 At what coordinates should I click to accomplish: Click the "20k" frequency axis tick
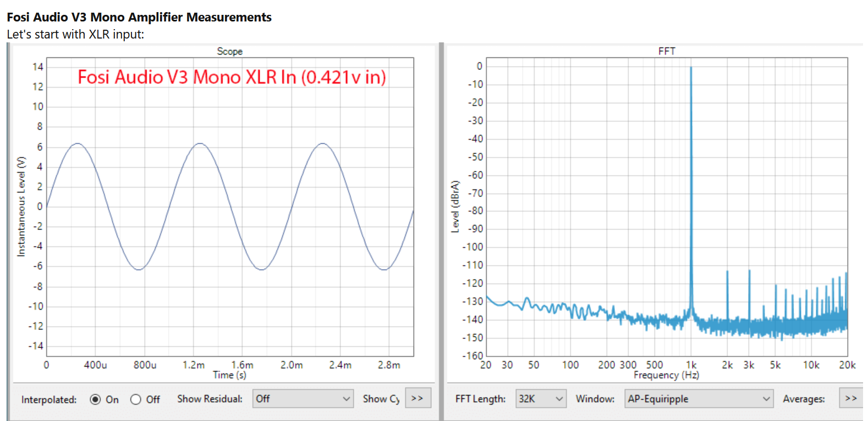(848, 365)
